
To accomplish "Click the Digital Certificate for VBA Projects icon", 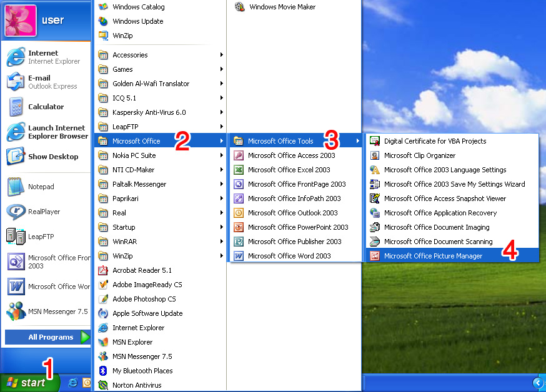I will 375,141.
